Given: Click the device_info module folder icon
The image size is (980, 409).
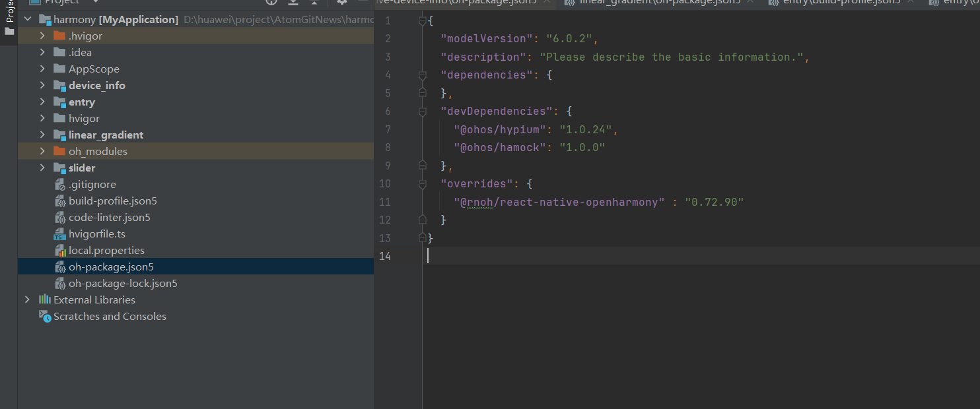Looking at the screenshot, I should coord(59,86).
